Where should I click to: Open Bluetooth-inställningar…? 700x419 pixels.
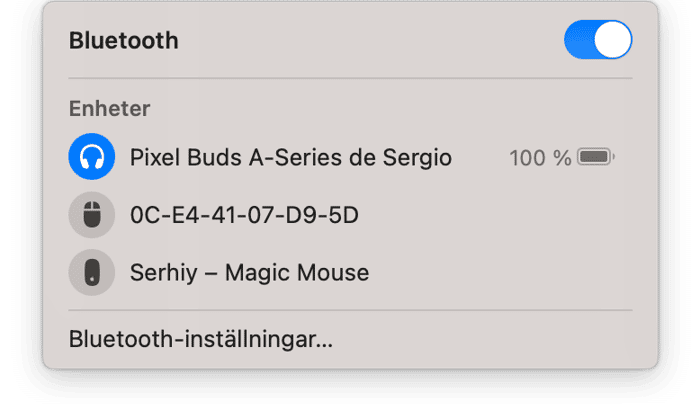pos(200,339)
